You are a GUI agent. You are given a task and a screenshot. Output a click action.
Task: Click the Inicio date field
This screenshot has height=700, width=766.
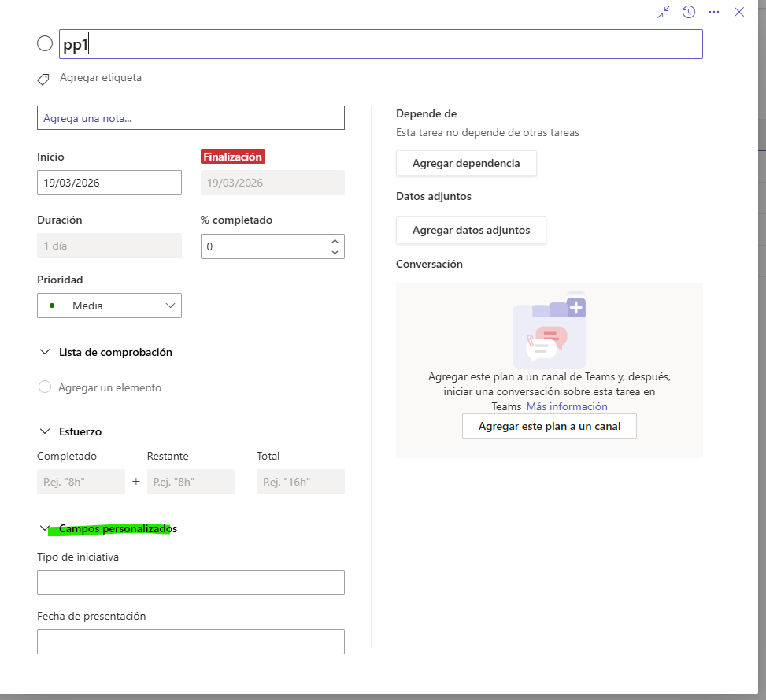[109, 183]
